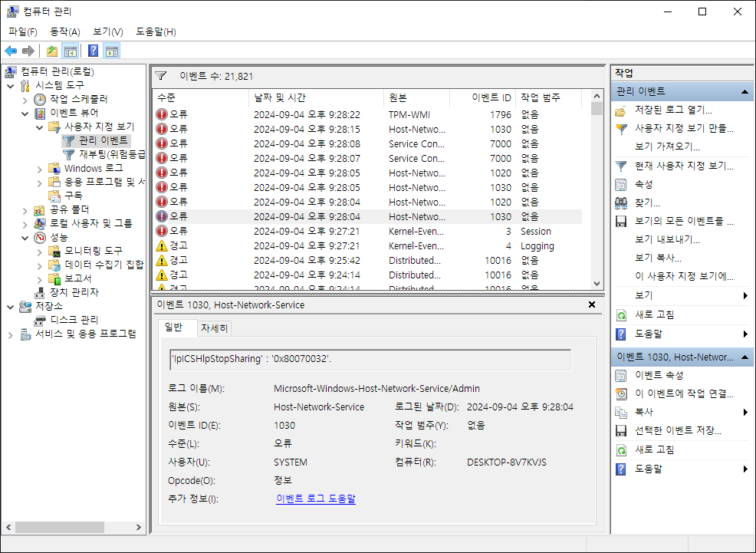Sort by 이벤트 ID column header
The image size is (756, 553).
(483, 98)
